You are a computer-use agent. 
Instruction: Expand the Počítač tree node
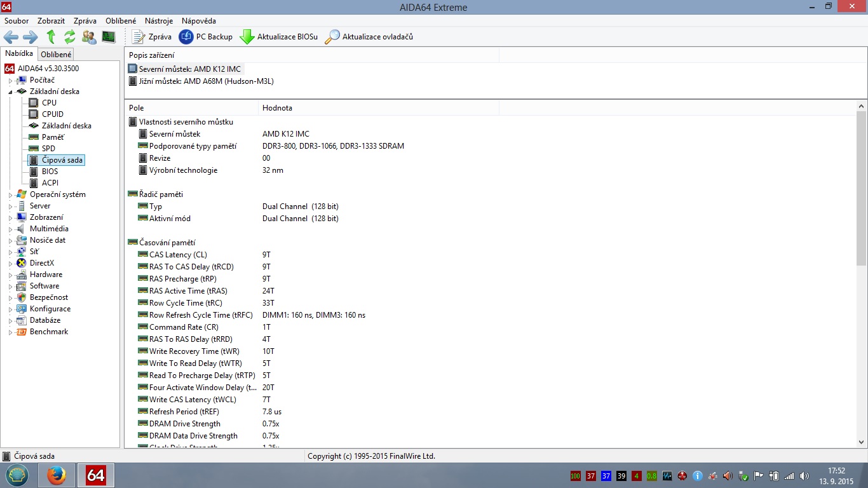click(10, 81)
